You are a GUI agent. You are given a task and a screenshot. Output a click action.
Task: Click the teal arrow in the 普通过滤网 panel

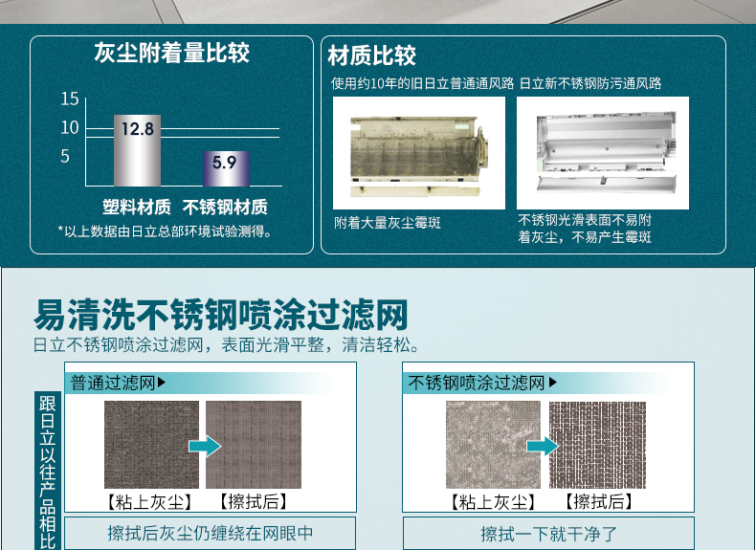click(203, 446)
